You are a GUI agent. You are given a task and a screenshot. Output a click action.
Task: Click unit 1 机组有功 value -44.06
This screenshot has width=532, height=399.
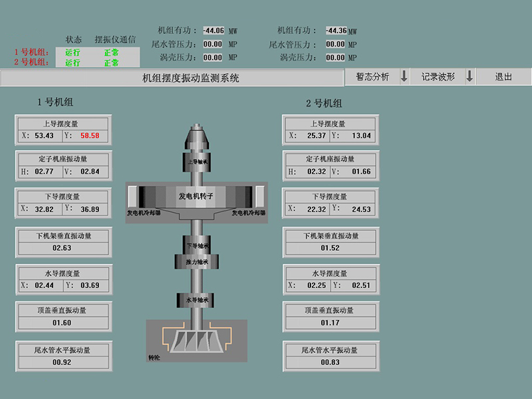213,31
